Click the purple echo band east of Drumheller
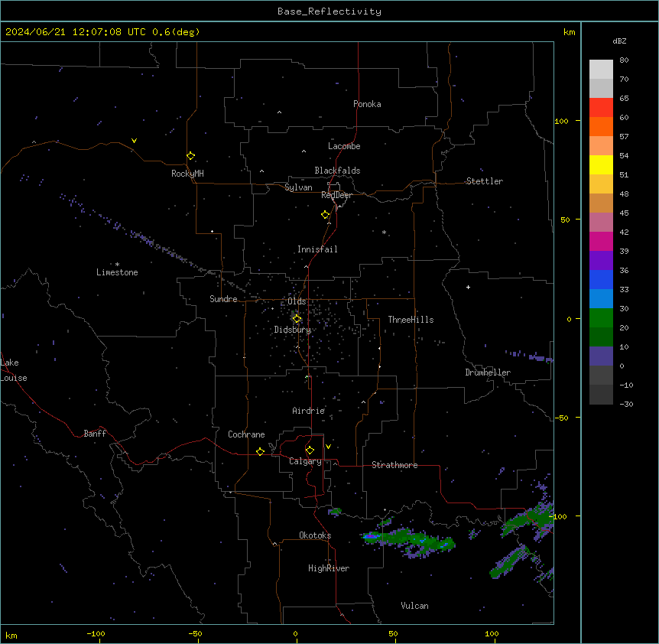The height and width of the screenshot is (644, 659). 531,356
